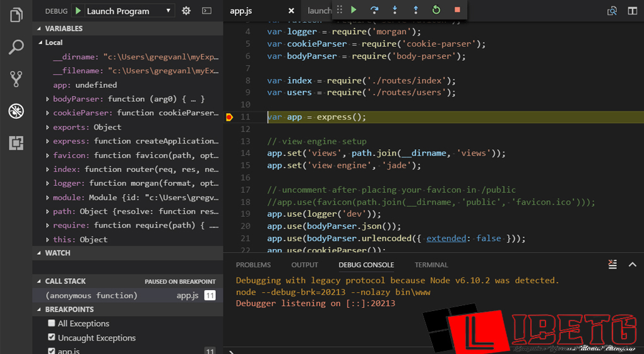Open the Search view in activity bar

click(x=16, y=47)
